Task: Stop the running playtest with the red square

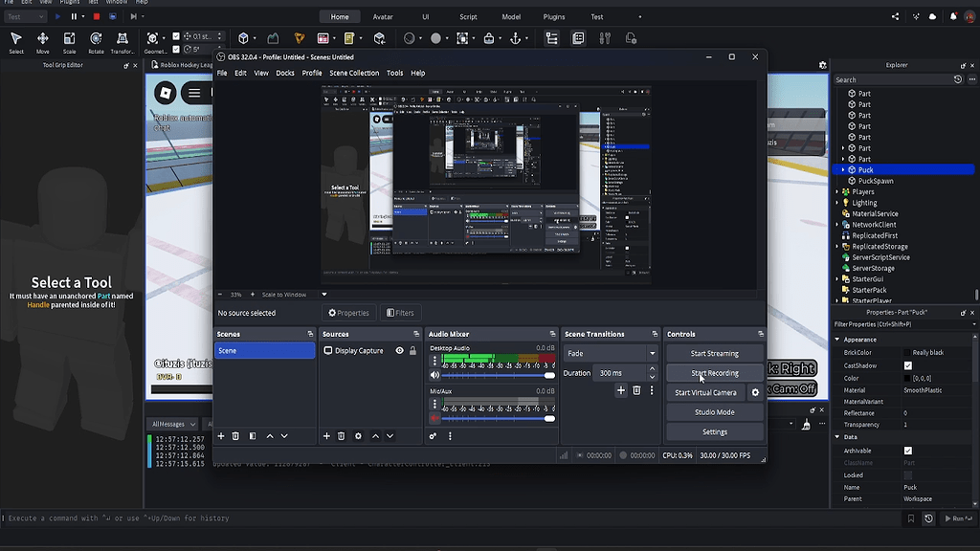Action: (97, 17)
